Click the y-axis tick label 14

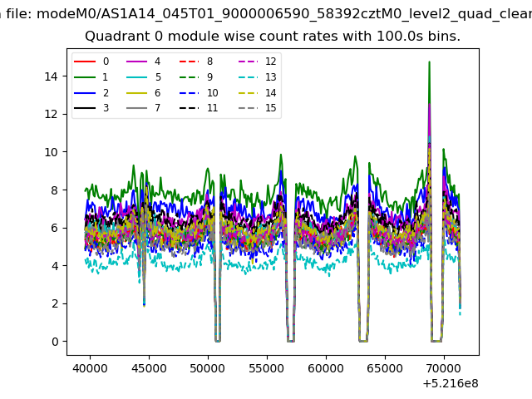(x=51, y=76)
